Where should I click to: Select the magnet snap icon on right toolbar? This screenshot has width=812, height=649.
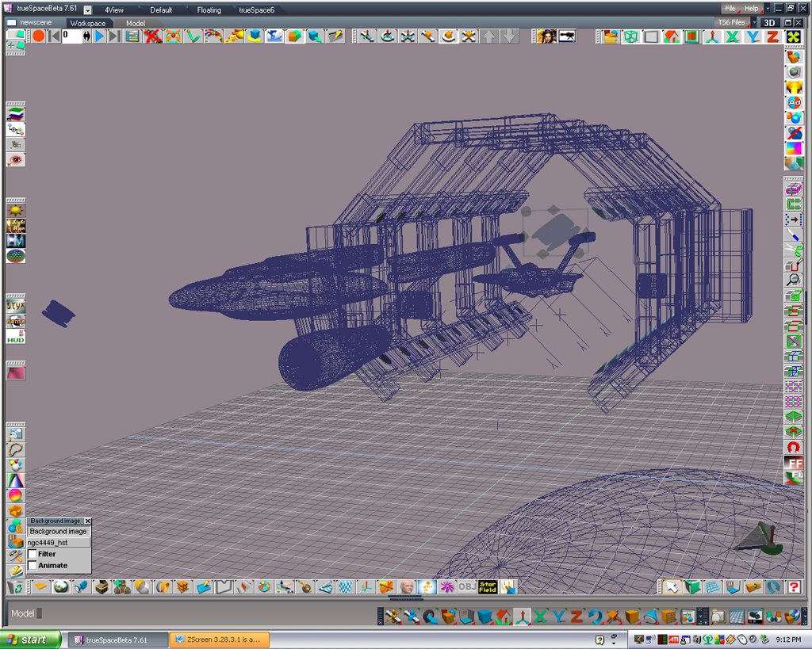(794, 447)
